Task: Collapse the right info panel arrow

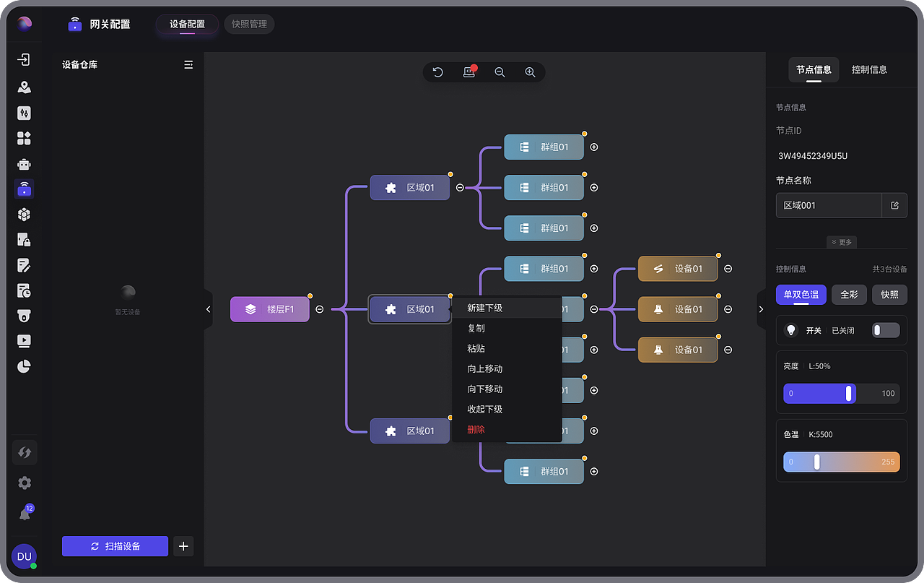Action: [761, 309]
